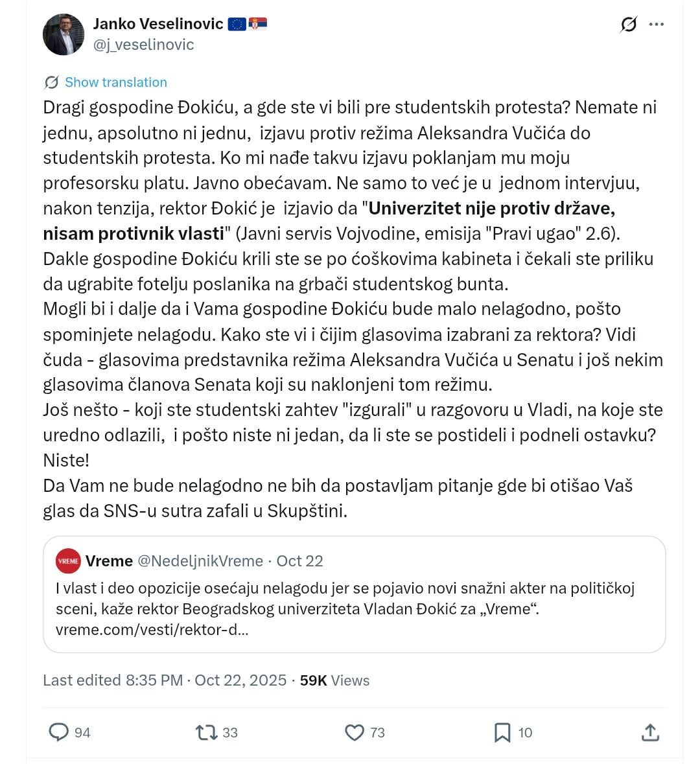The image size is (700, 764).
Task: Click the reply speech bubble icon
Action: tap(58, 732)
